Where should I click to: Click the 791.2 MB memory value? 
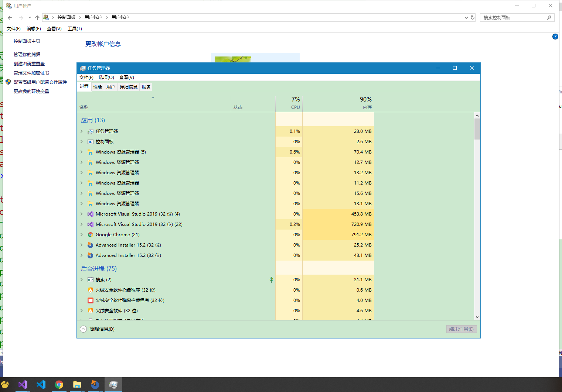[361, 235]
